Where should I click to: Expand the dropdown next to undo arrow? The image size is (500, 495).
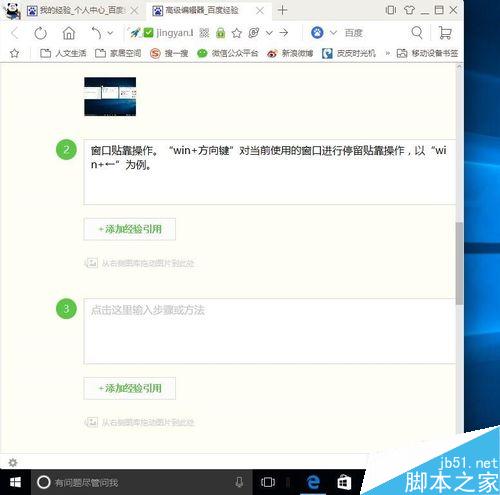[x=110, y=33]
